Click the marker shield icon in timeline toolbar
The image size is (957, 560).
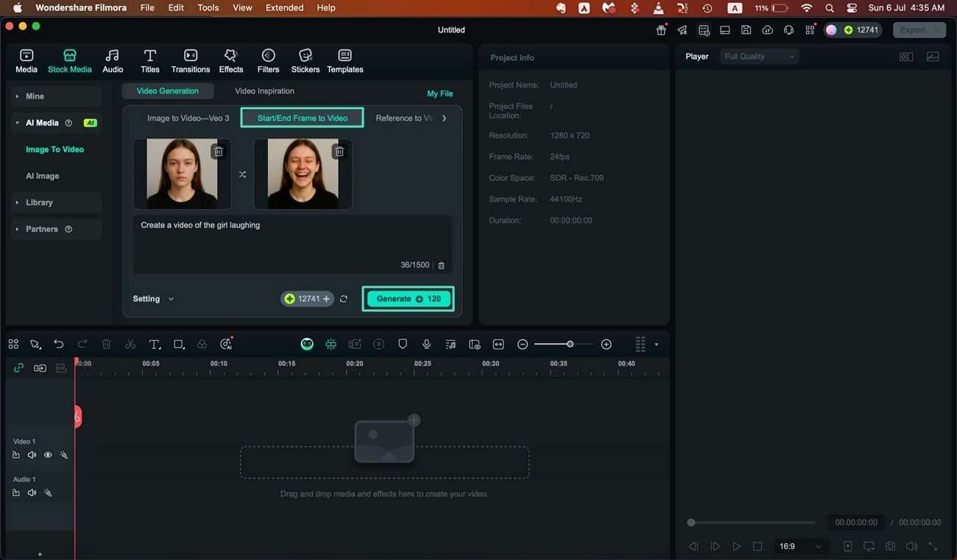coord(403,344)
